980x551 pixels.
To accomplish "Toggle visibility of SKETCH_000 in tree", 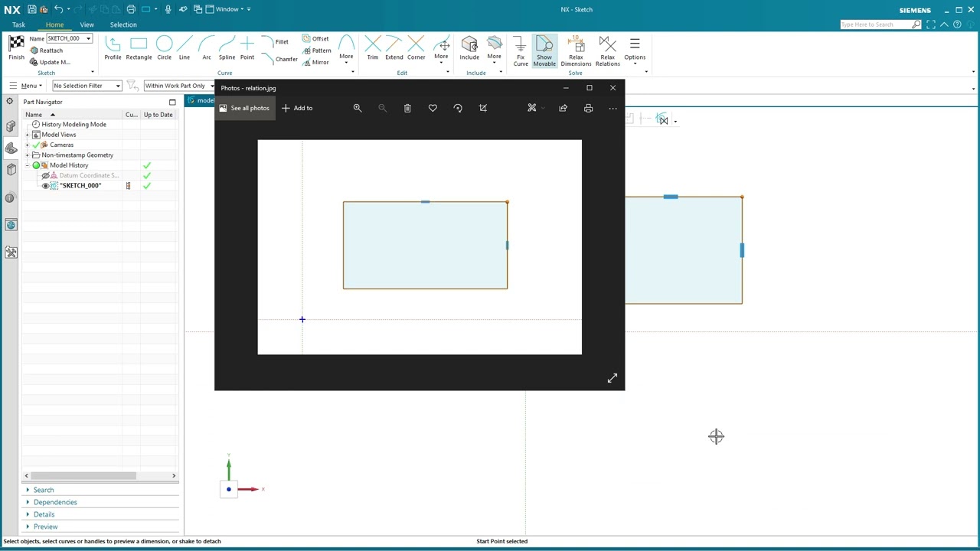I will point(45,186).
